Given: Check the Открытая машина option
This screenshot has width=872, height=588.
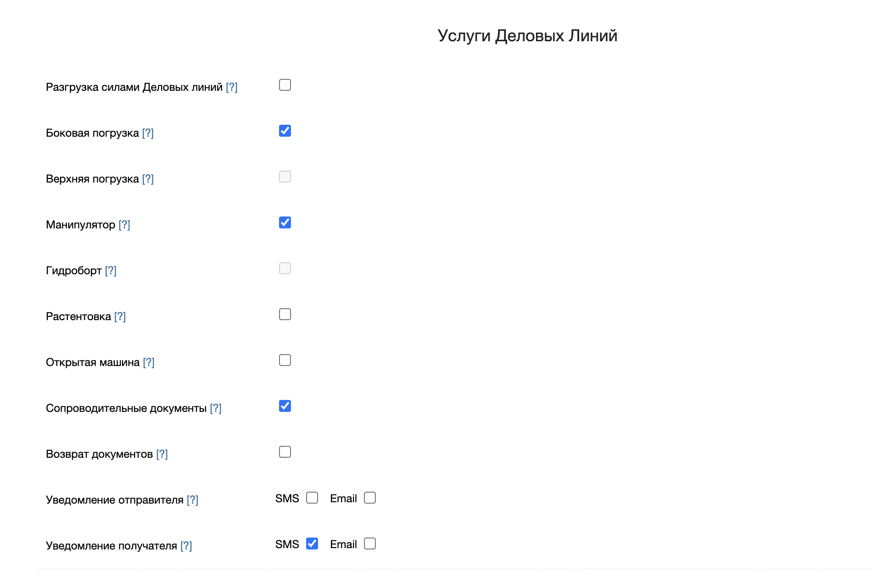Looking at the screenshot, I should pos(285,360).
